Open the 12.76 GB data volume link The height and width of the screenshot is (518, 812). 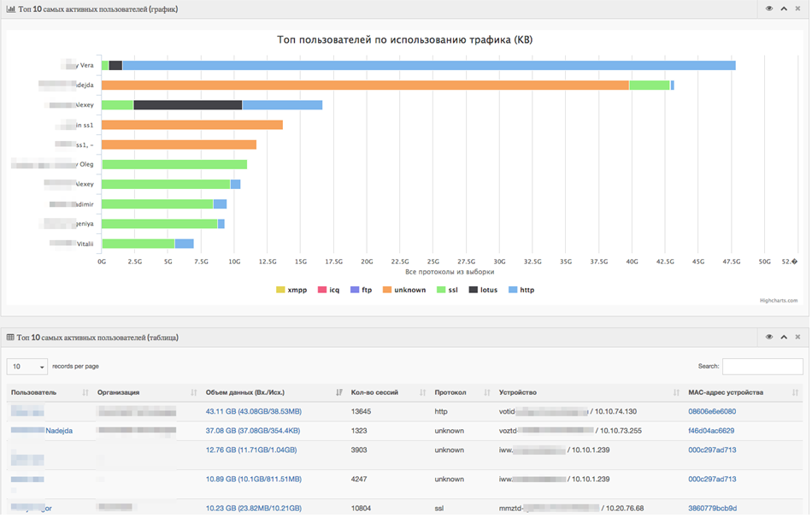pos(251,450)
